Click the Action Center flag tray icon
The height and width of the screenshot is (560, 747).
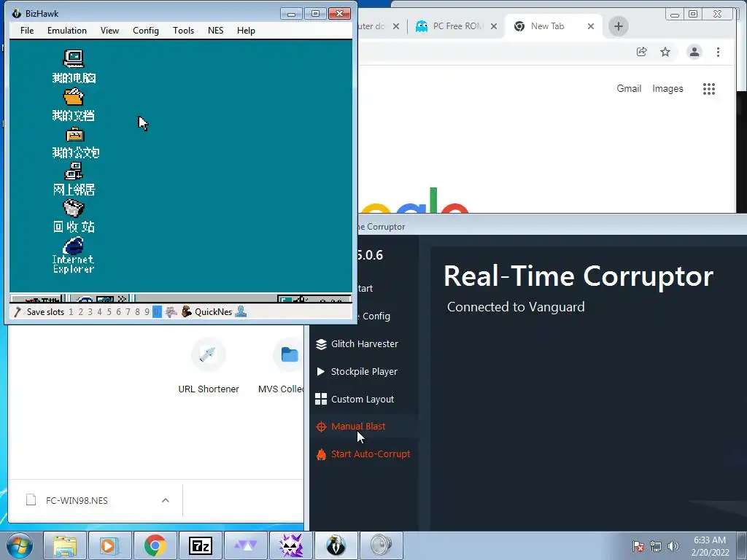coord(638,546)
